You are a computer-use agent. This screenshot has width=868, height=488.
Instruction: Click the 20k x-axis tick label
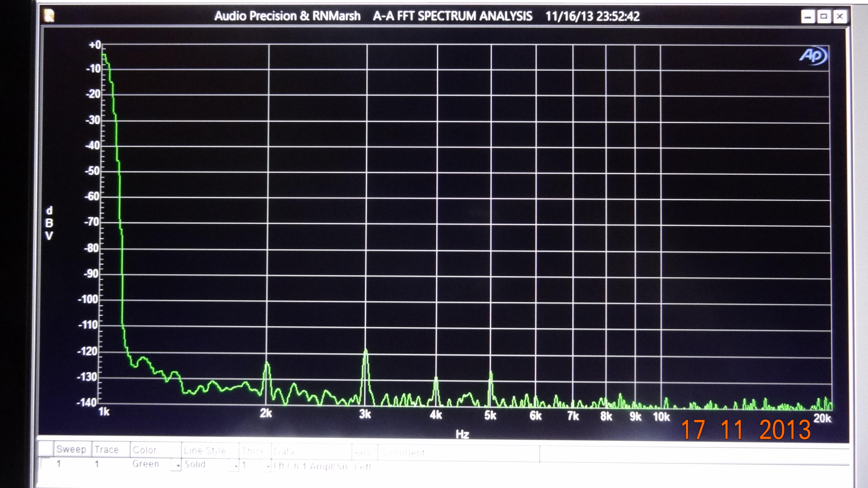[x=823, y=418]
